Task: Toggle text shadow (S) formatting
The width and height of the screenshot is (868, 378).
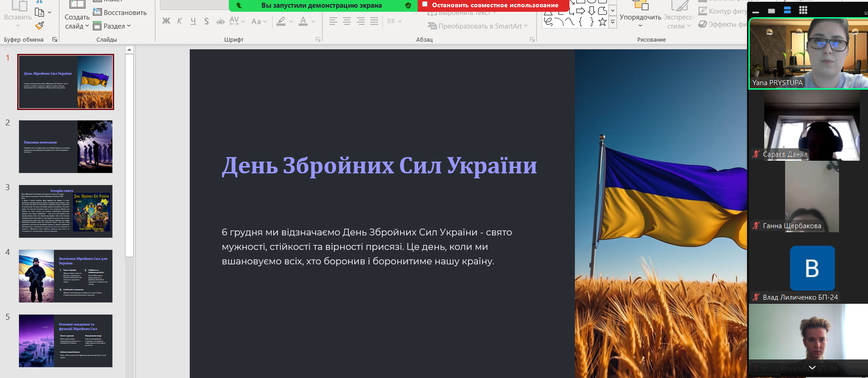Action: pyautogui.click(x=207, y=21)
